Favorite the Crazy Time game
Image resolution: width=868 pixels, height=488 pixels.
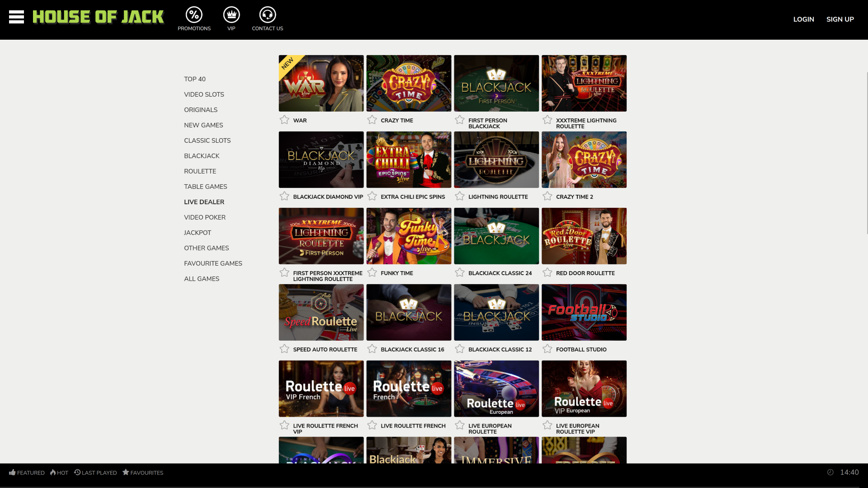click(x=373, y=120)
